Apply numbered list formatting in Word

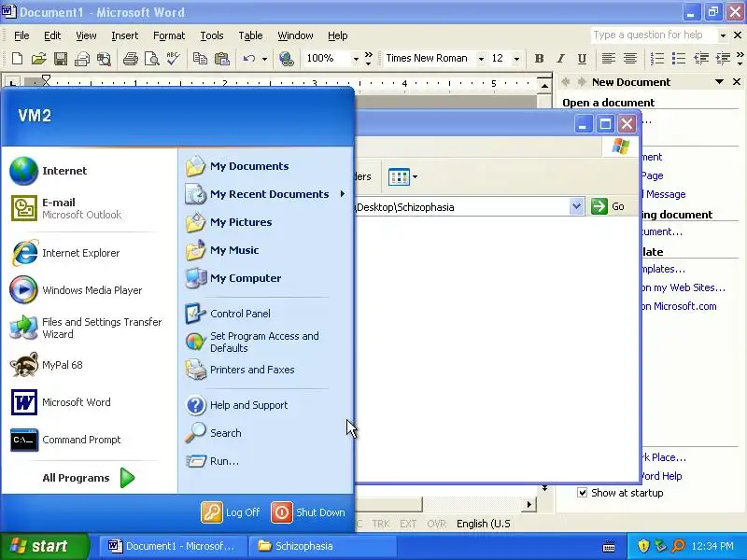(657, 59)
